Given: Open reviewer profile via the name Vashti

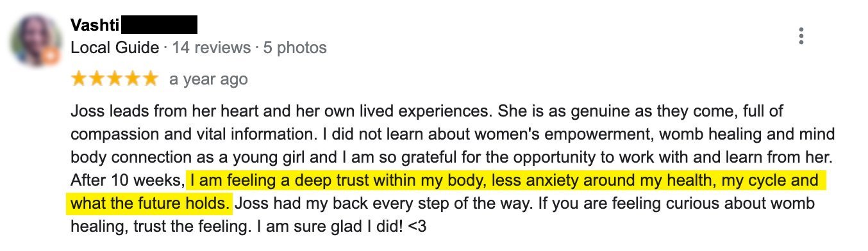Looking at the screenshot, I should point(94,25).
